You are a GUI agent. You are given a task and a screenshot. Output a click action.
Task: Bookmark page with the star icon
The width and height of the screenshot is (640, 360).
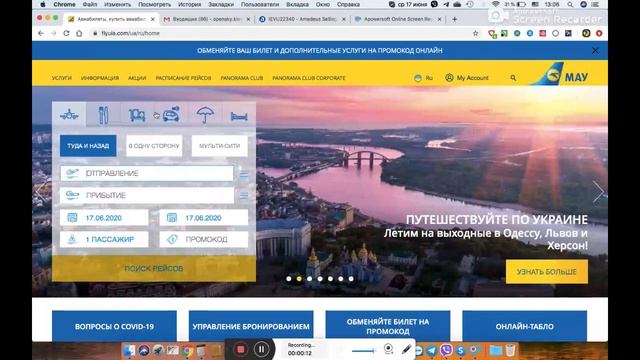[476, 33]
